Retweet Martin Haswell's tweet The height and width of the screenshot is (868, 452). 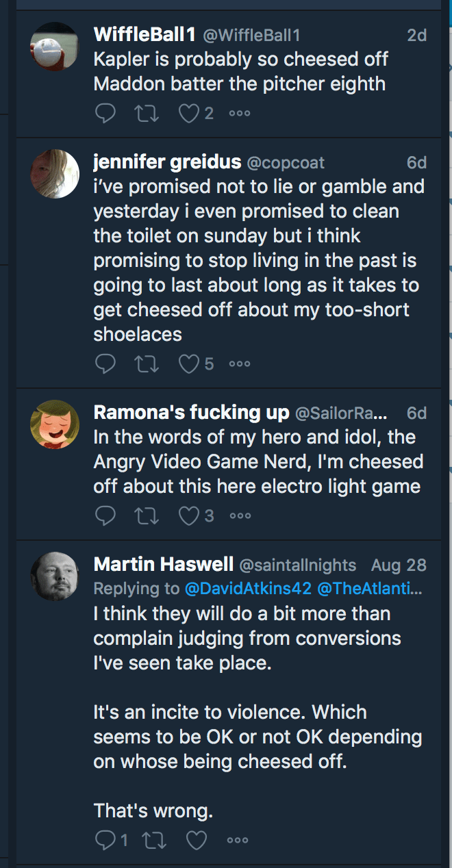154,840
